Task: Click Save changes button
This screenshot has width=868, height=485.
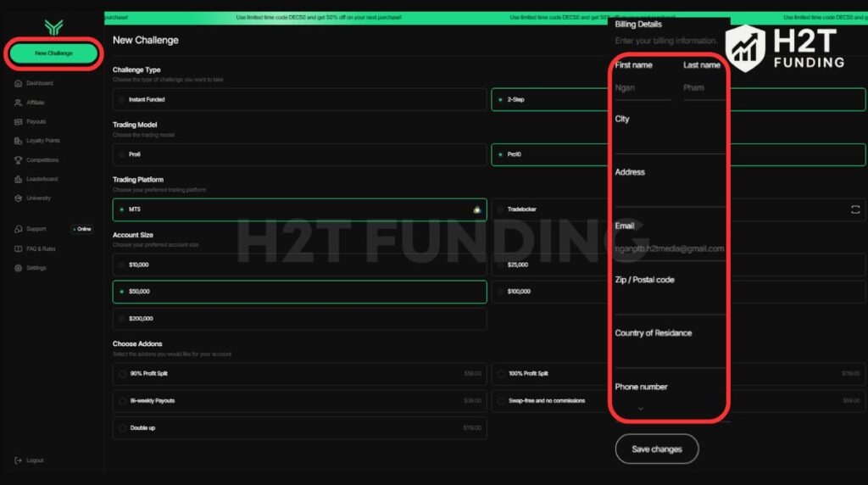Action: coord(657,449)
